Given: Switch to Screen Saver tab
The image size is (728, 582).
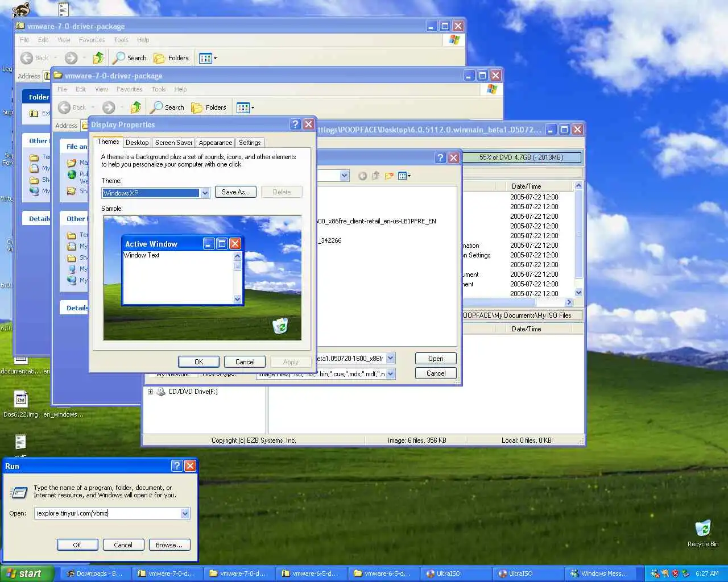Looking at the screenshot, I should click(x=173, y=143).
